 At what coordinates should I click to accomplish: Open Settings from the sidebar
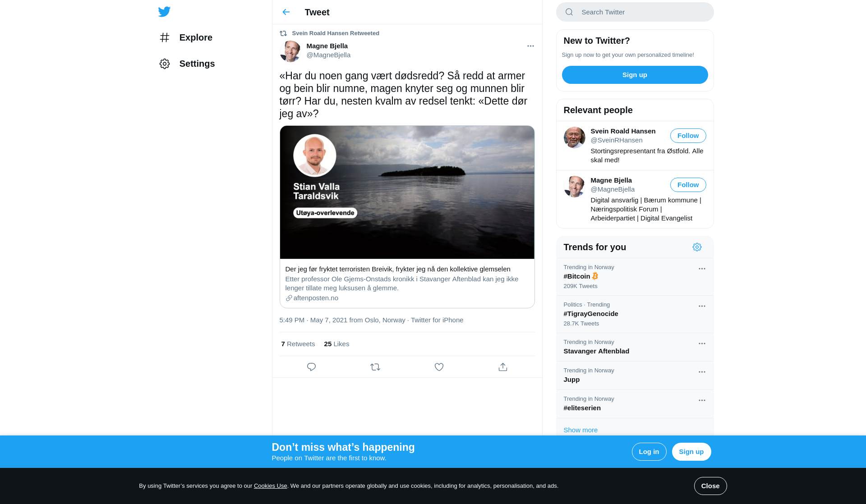pos(187,64)
